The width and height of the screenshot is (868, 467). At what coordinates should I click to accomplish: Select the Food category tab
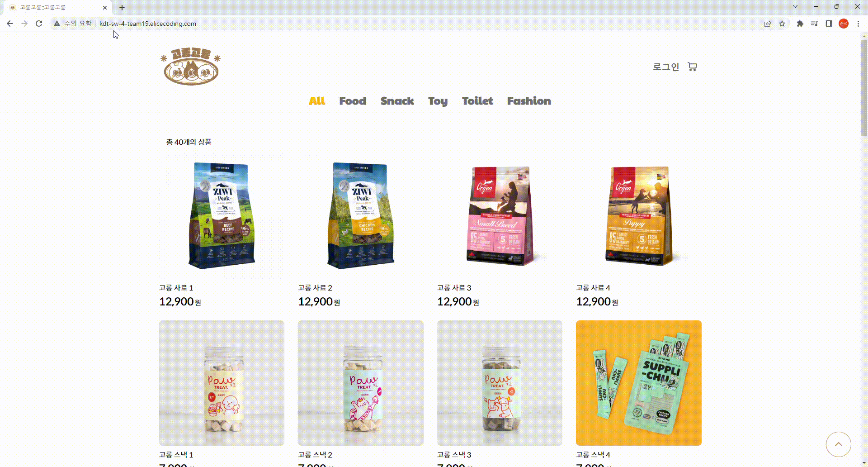tap(353, 101)
